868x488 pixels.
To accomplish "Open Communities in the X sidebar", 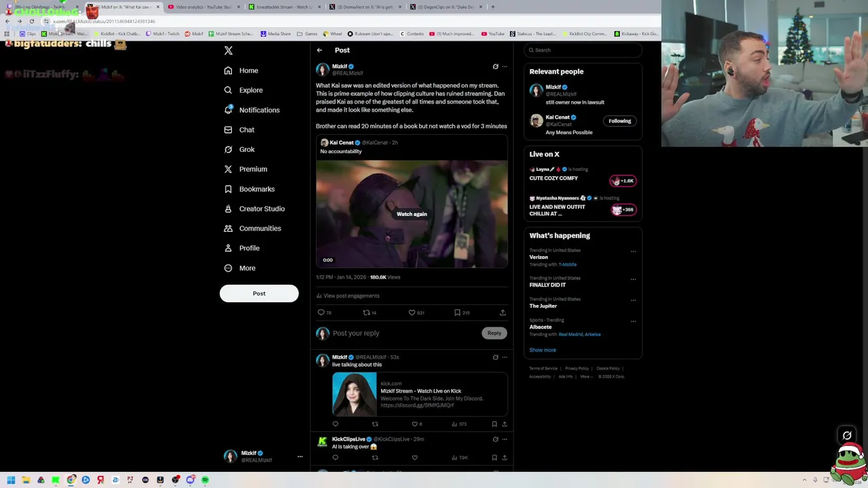I will tap(252, 228).
